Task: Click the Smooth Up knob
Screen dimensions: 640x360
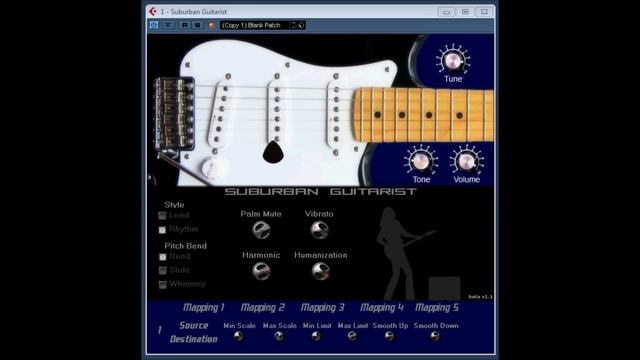Action: 389,336
